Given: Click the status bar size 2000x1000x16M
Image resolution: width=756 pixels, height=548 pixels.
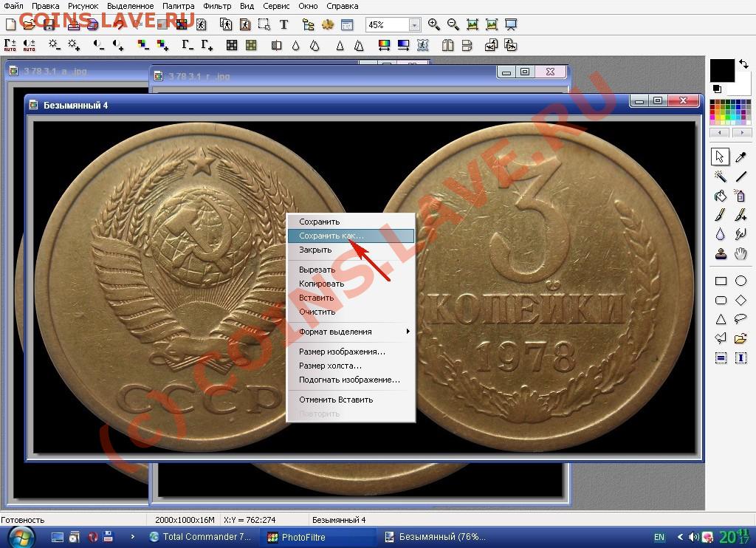Looking at the screenshot, I should [x=185, y=519].
